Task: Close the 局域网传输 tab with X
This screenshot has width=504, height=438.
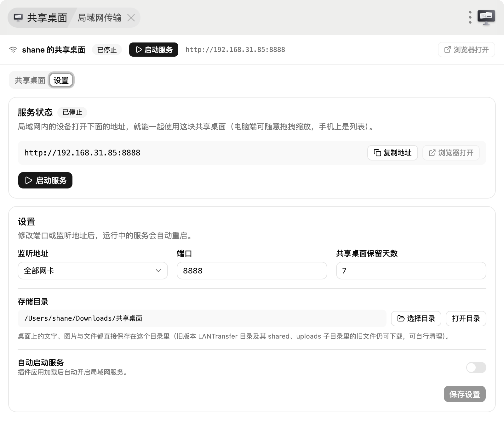Action: pyautogui.click(x=131, y=18)
